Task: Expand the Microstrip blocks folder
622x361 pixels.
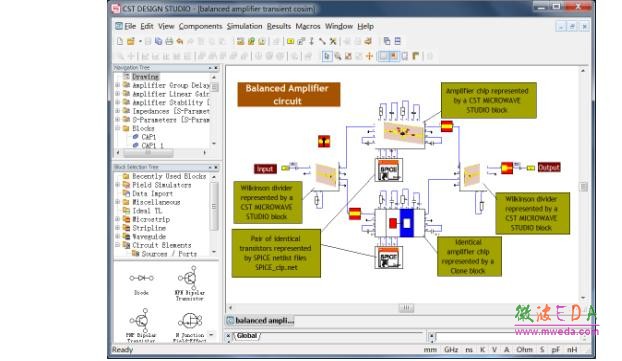Action: point(117,219)
